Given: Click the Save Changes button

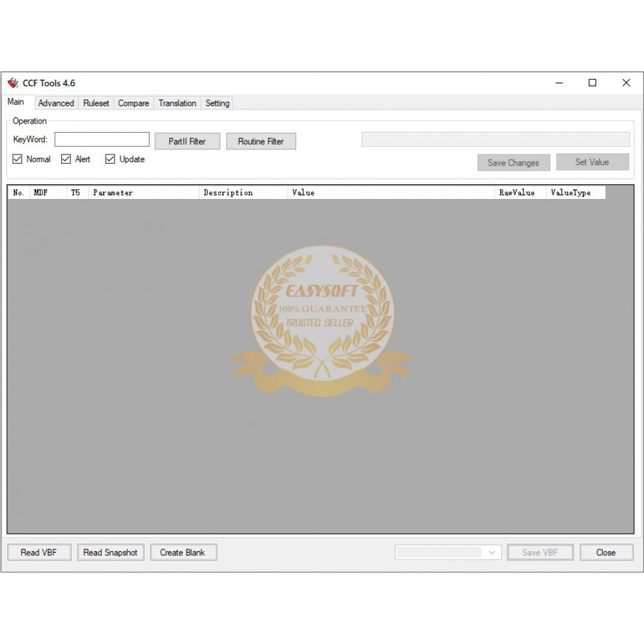Looking at the screenshot, I should (x=513, y=163).
